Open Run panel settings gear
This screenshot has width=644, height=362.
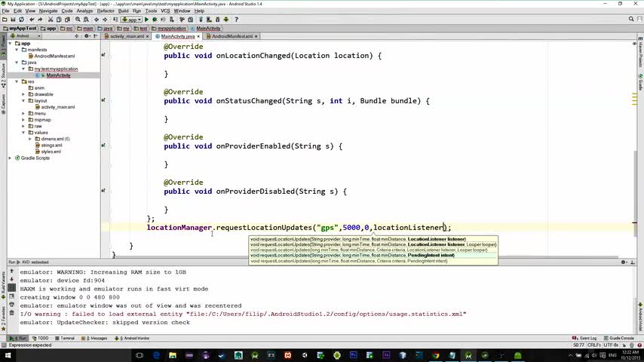[624, 262]
